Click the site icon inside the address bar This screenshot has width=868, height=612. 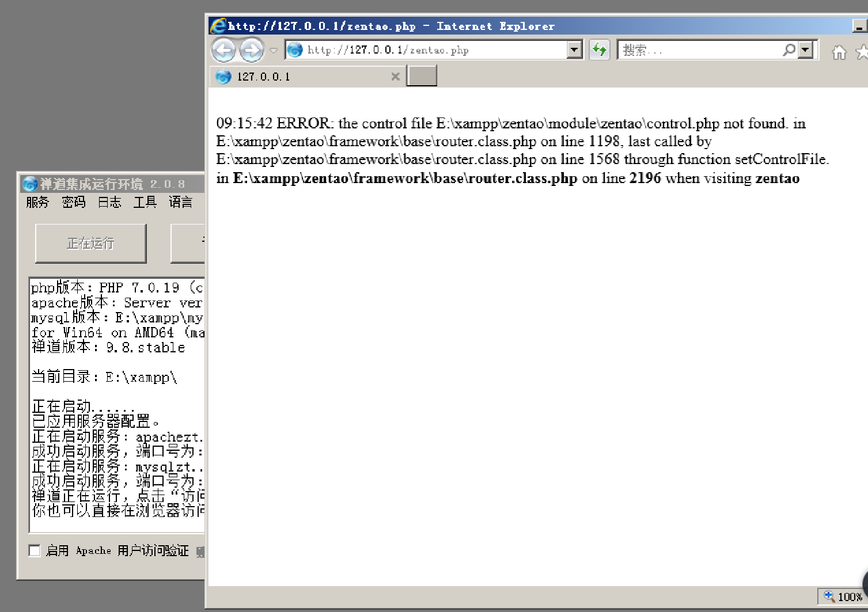(x=295, y=50)
